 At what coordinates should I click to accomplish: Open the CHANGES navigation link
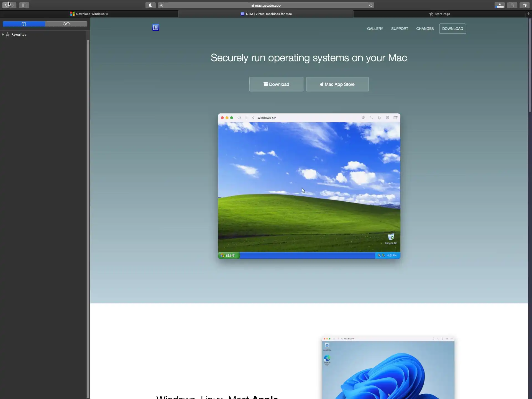click(425, 29)
